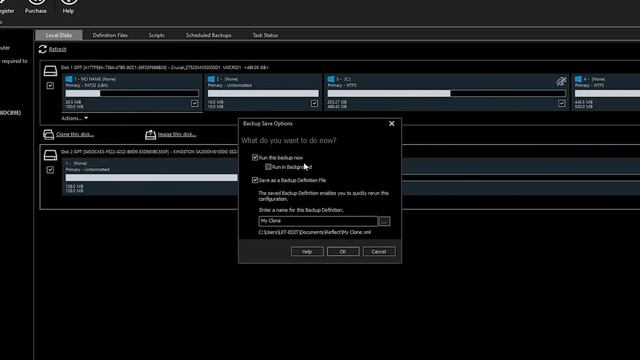Open the Image this disk... link
This screenshot has width=640, height=360.
click(177, 134)
